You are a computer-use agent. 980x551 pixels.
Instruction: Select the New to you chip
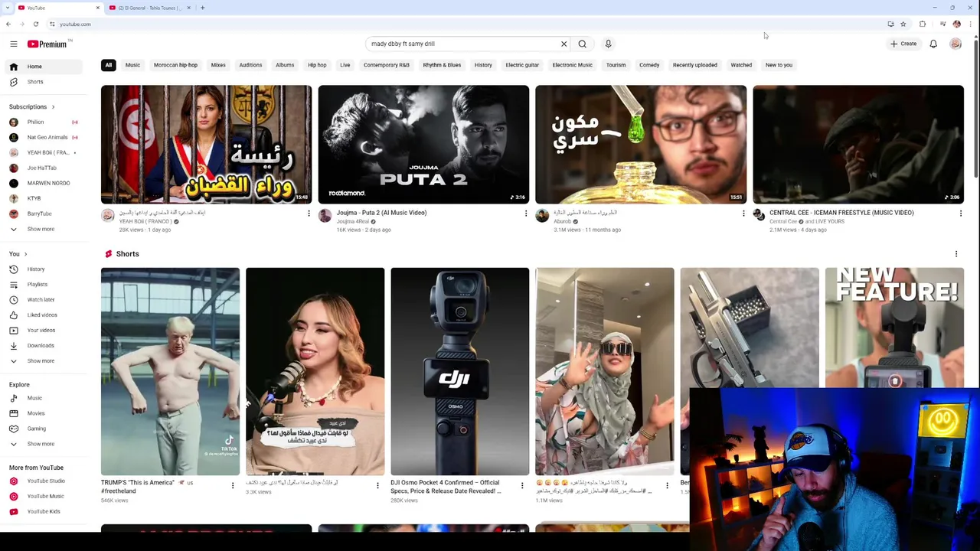click(x=779, y=65)
